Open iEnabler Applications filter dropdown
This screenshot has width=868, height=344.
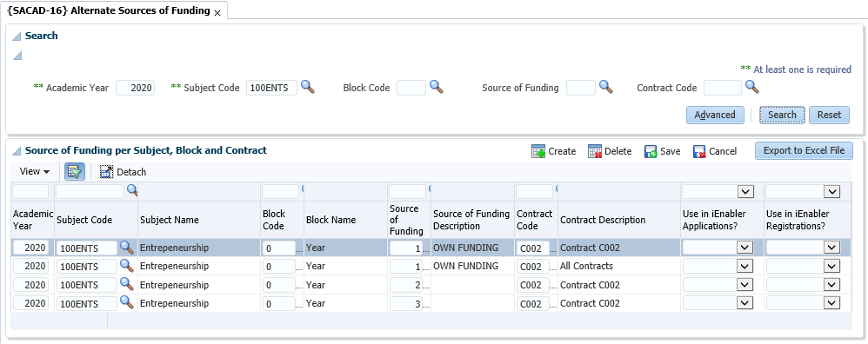coord(745,192)
